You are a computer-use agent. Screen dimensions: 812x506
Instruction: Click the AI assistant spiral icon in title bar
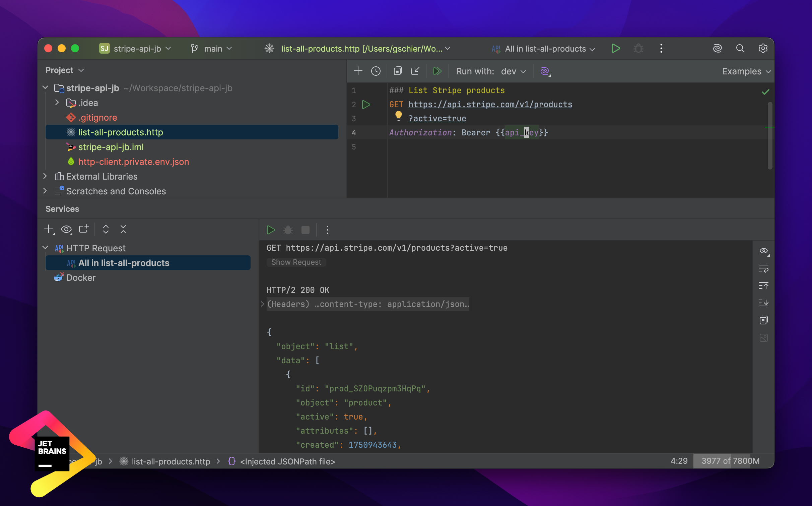[717, 49]
